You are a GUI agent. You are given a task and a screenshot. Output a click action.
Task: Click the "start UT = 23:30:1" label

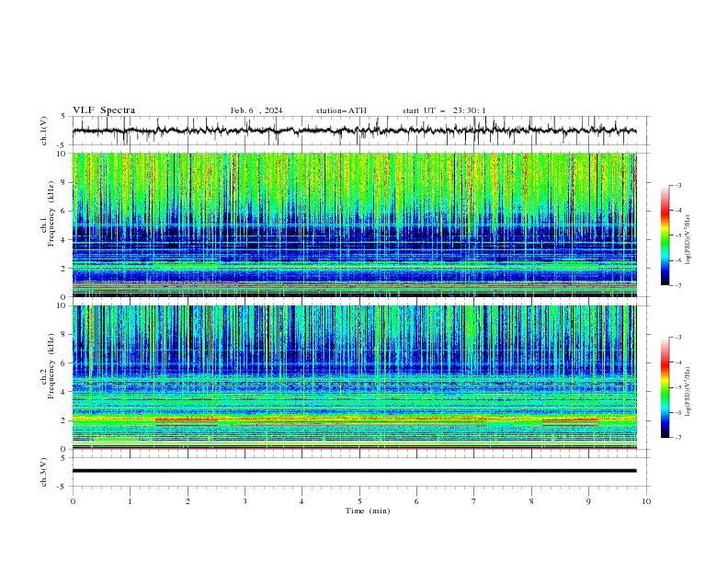(x=444, y=110)
